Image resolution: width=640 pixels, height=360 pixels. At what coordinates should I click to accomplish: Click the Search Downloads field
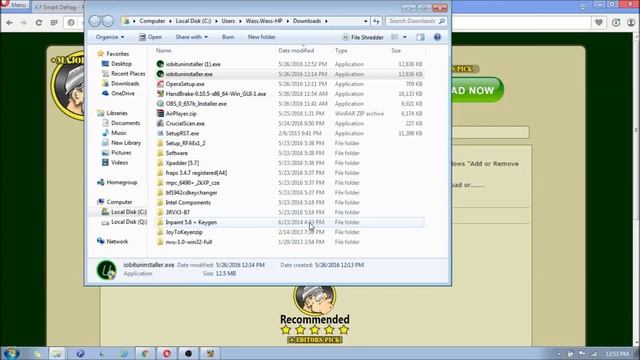pos(416,21)
